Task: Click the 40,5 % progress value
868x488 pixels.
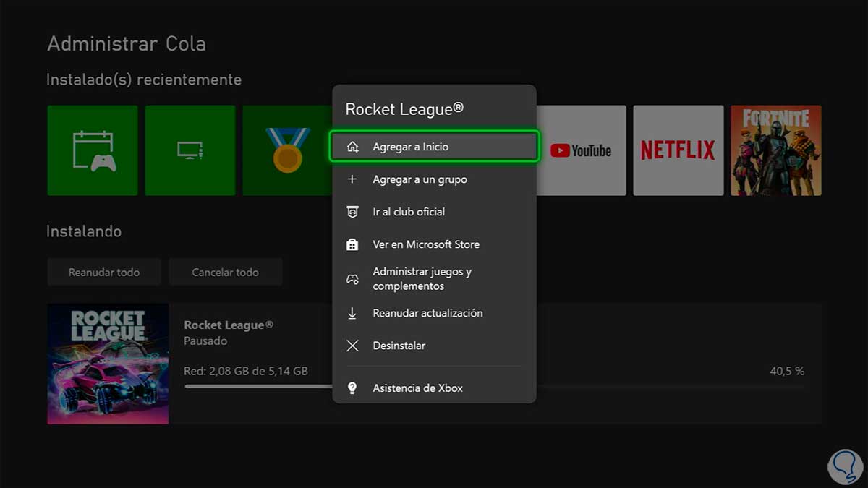Action: [x=787, y=372]
